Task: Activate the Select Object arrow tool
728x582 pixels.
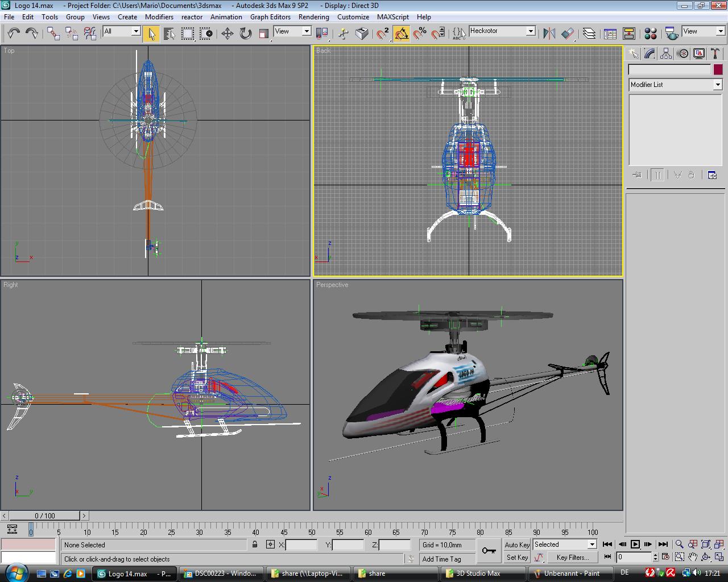Action: [151, 34]
